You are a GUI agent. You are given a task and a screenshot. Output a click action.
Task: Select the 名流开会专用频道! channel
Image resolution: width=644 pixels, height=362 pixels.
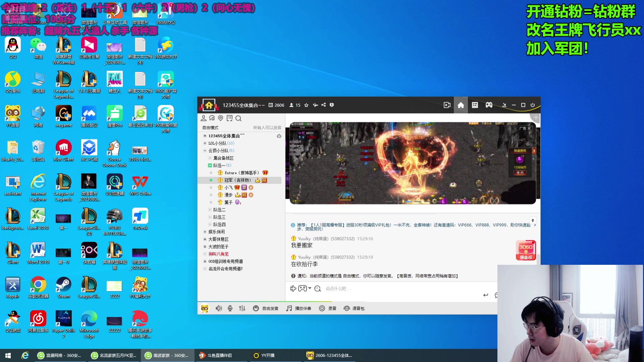[x=225, y=269]
